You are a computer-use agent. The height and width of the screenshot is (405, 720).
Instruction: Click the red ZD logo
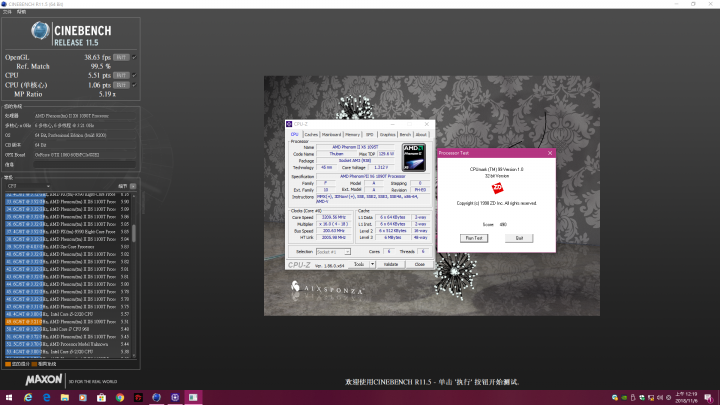[x=497, y=188]
